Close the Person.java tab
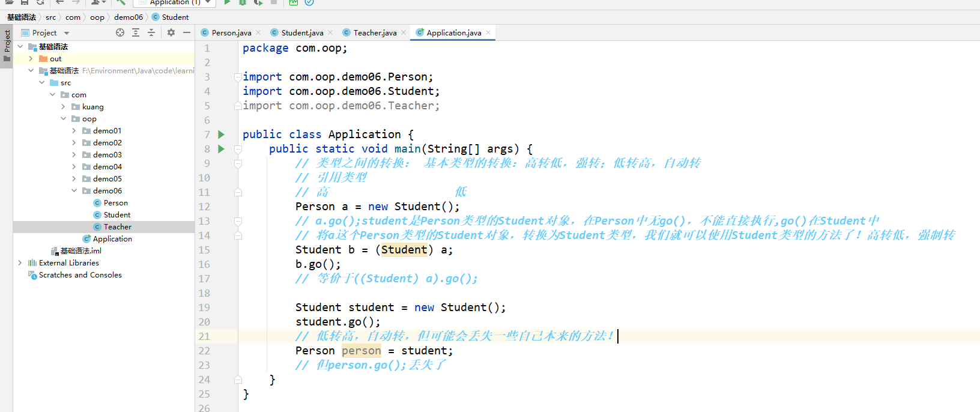 [258, 32]
